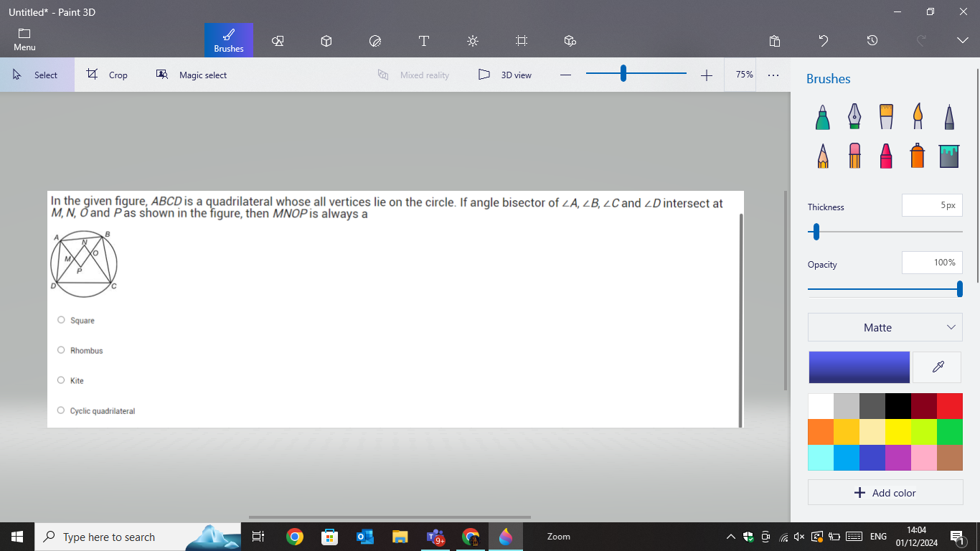This screenshot has height=551, width=980.
Task: Open the Stickers tool
Action: tap(375, 41)
